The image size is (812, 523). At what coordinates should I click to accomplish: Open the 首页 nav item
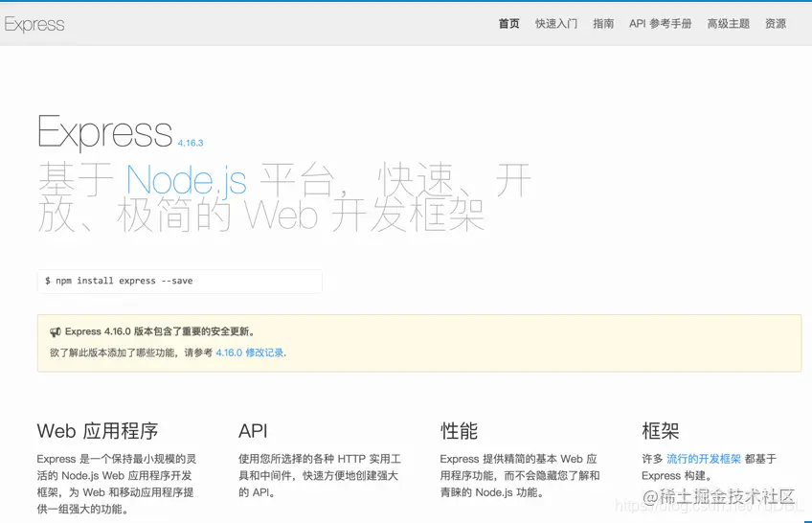point(508,24)
